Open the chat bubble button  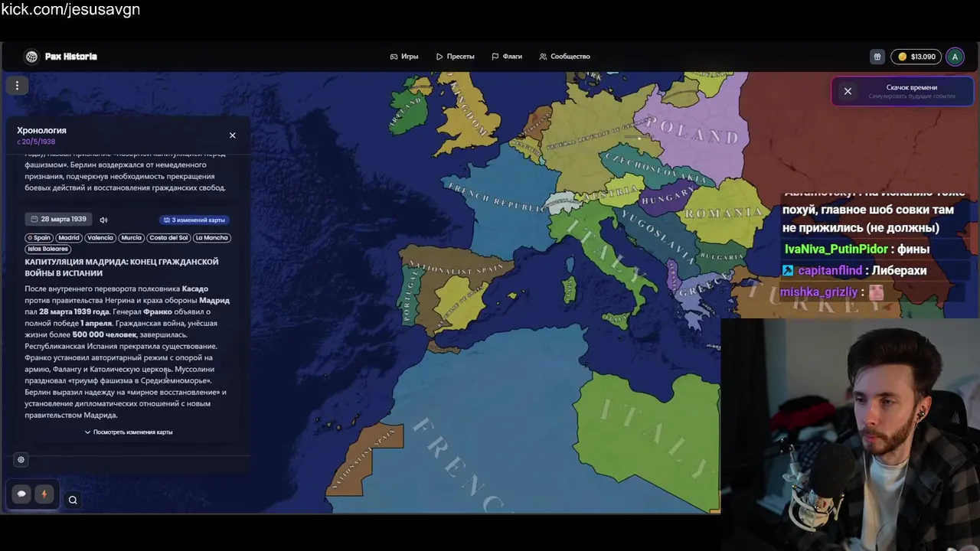coord(21,494)
